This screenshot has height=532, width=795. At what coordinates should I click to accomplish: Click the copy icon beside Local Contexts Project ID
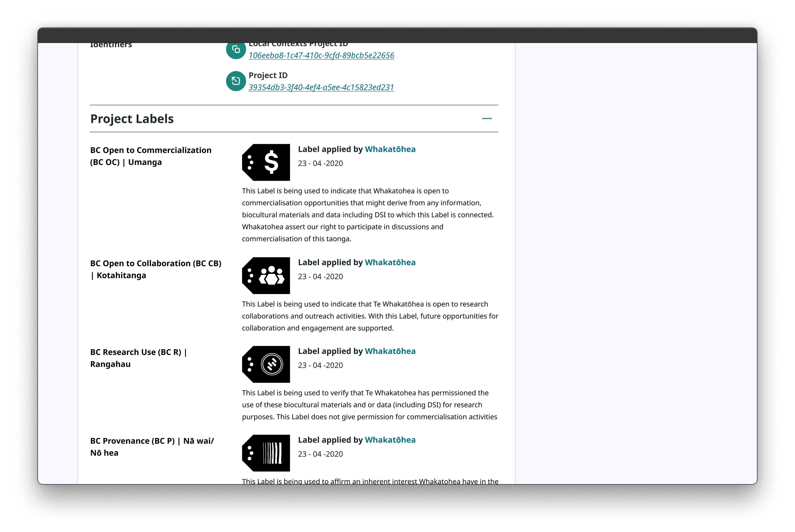[236, 50]
